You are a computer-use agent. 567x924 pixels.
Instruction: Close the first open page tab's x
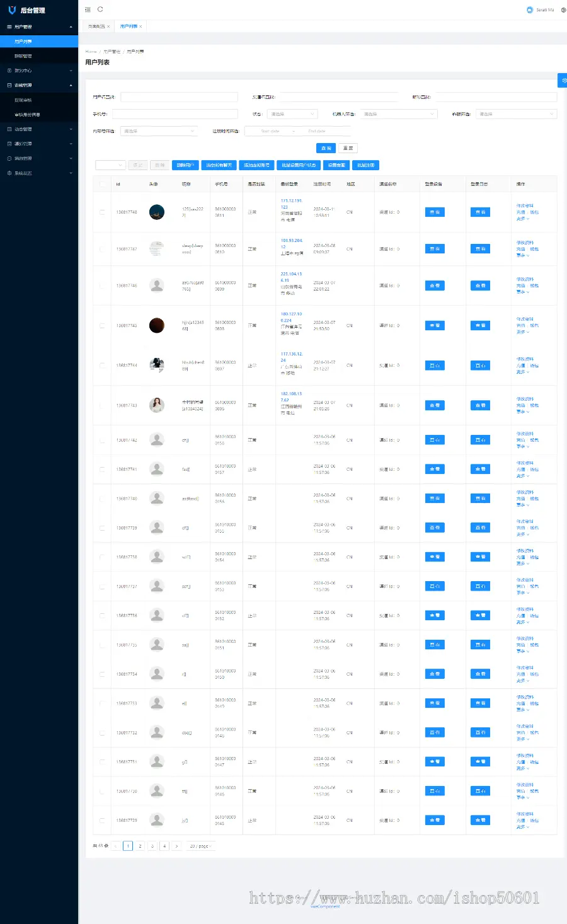(108, 26)
